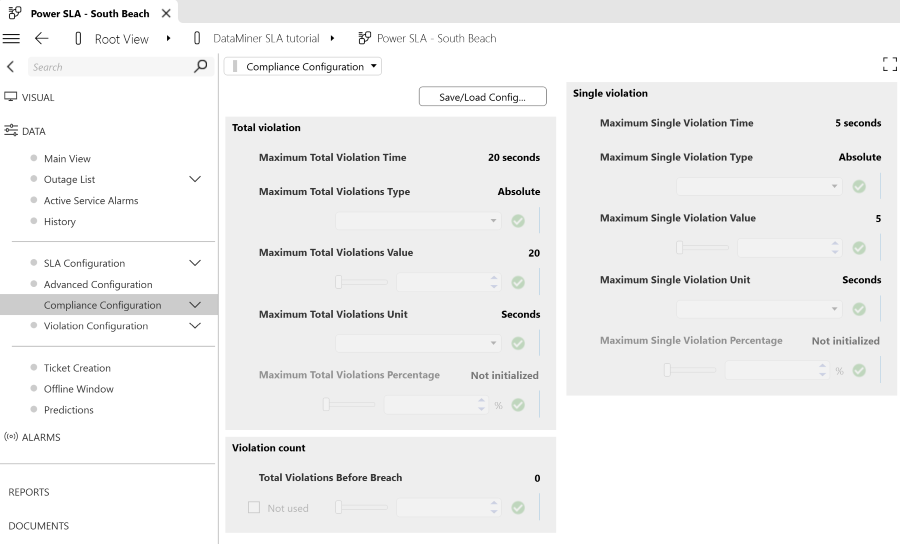Confirm the Maximum Single Violation Value green check
This screenshot has height=544, width=900.
pos(859,248)
